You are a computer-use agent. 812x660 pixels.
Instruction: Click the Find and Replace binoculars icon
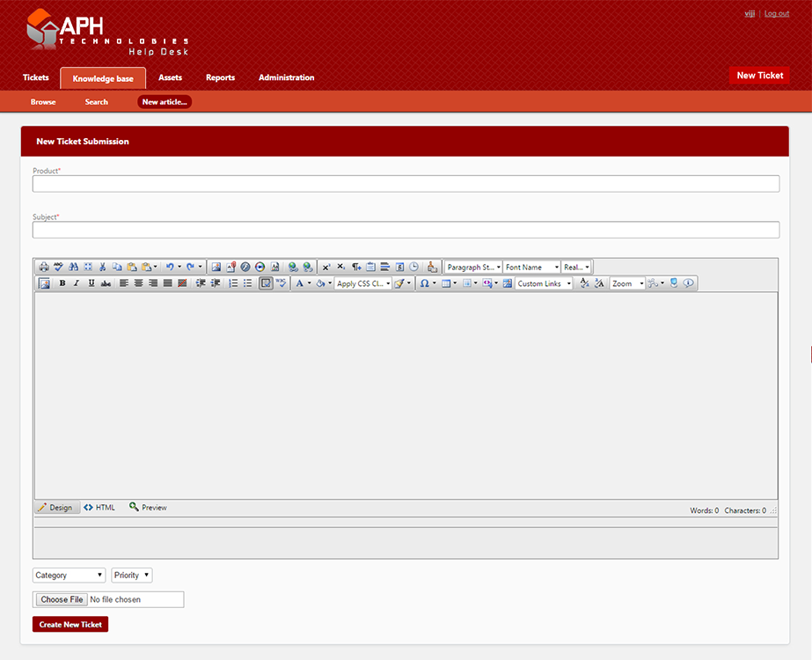(x=73, y=267)
